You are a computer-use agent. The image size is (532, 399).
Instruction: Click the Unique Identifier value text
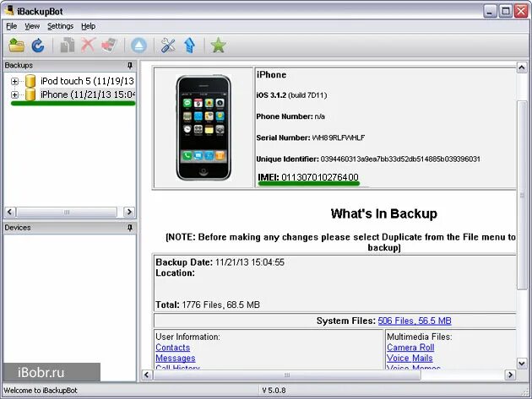click(400, 159)
